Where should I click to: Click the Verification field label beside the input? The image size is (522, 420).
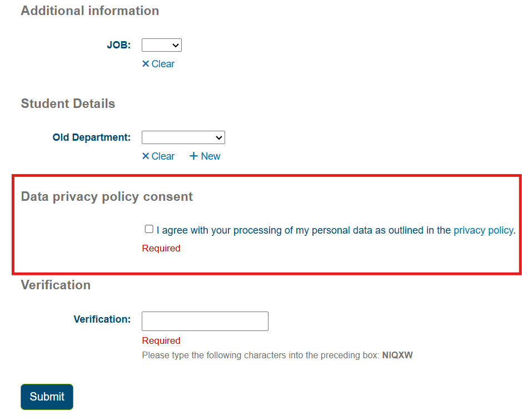[x=102, y=319]
